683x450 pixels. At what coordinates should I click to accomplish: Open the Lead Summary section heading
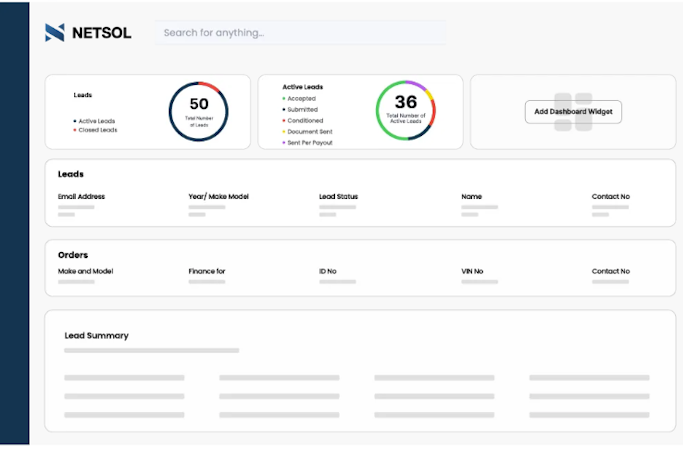coord(96,336)
